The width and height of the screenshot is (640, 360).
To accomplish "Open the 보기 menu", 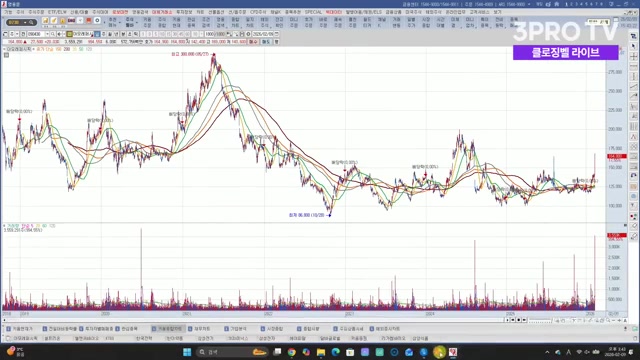I will coord(497,12).
